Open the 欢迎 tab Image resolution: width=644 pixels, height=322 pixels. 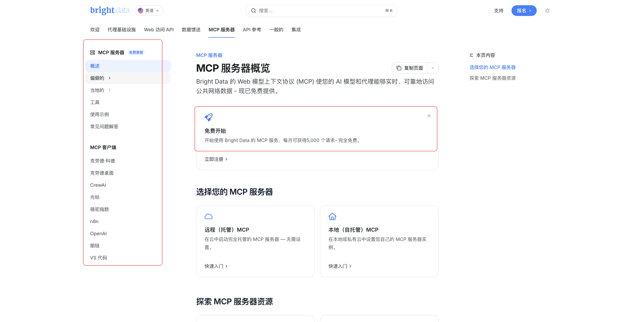pyautogui.click(x=95, y=29)
